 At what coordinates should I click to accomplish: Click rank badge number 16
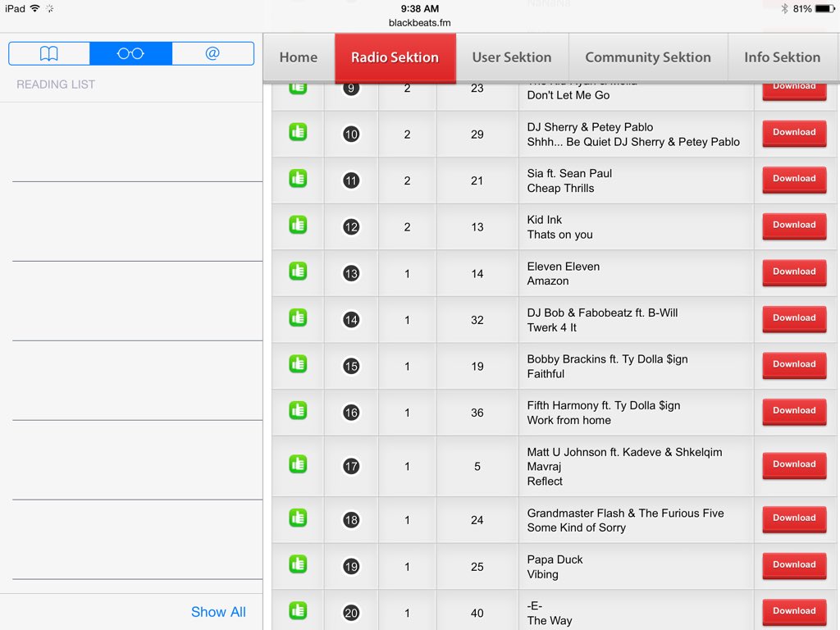pos(351,413)
